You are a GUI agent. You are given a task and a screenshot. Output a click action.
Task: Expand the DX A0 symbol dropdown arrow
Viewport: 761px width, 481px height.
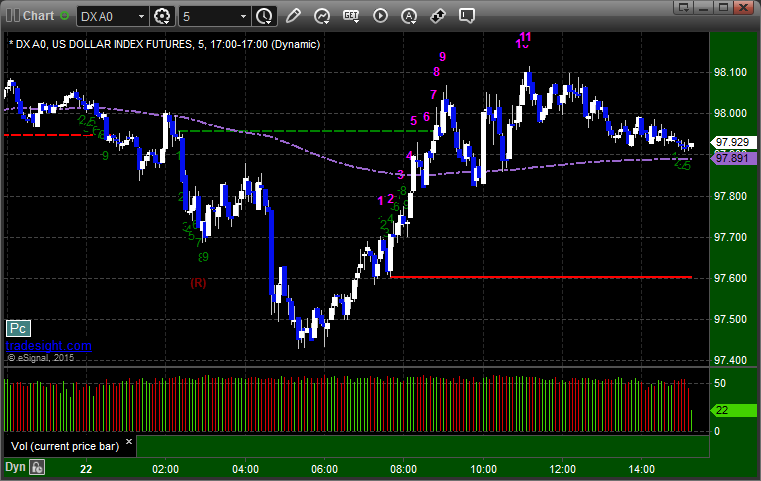coord(141,17)
